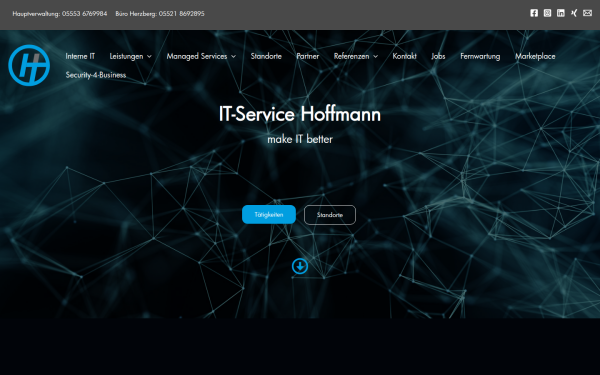Viewport: 600px width, 375px height.
Task: Open the Security-4-Business menu item
Action: click(x=96, y=75)
